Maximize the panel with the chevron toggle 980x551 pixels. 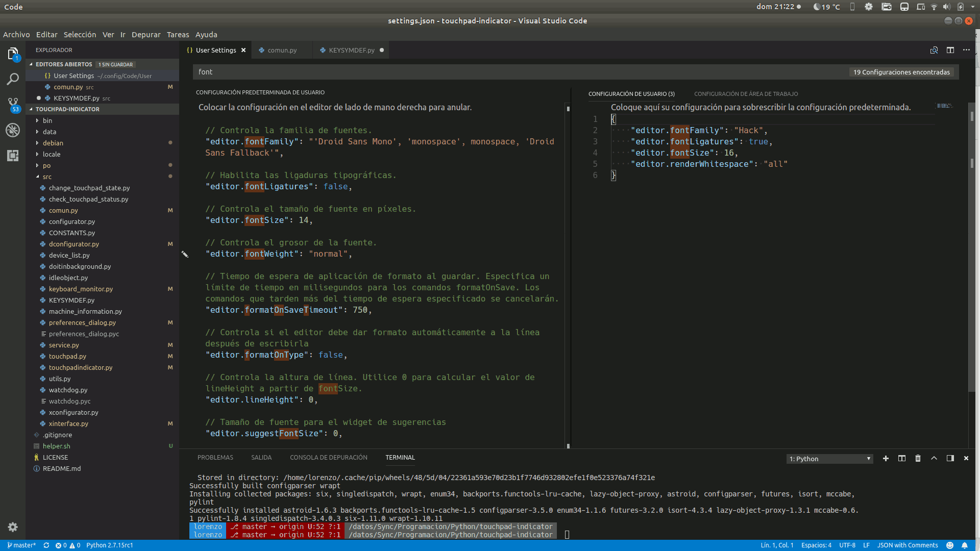[934, 458]
